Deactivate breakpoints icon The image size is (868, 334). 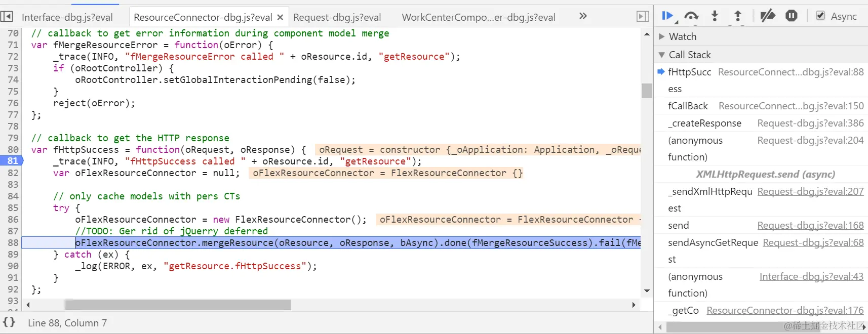click(768, 16)
